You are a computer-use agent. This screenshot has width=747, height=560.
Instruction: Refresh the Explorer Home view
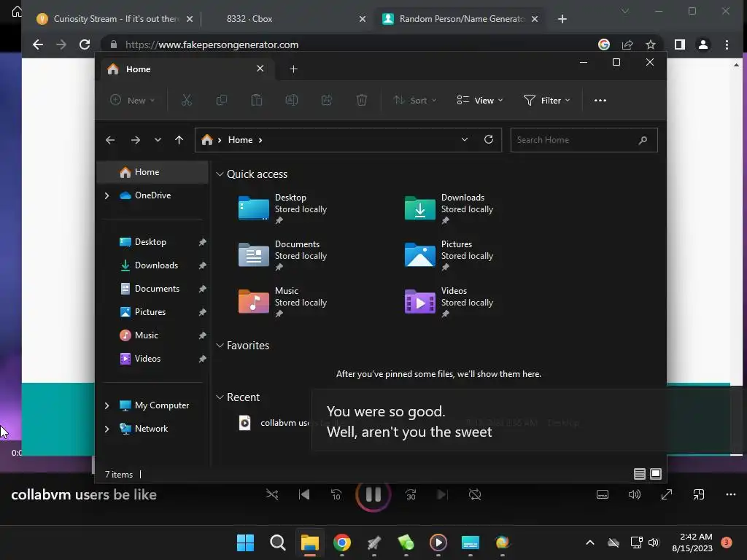pos(488,139)
